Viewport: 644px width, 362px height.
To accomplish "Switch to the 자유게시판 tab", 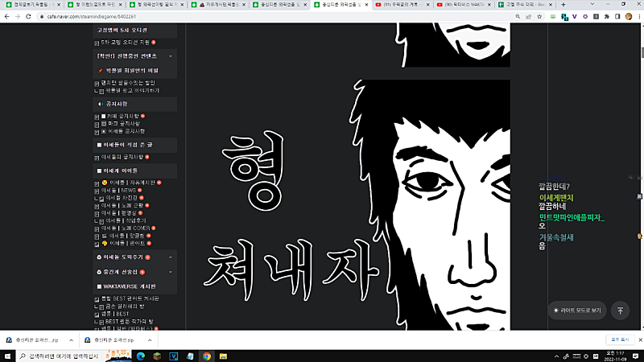I will (x=217, y=5).
